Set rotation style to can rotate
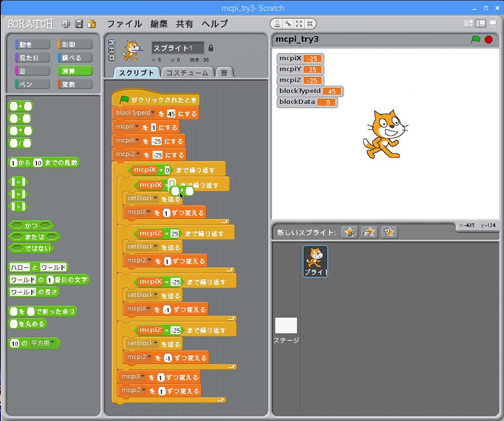 (112, 43)
